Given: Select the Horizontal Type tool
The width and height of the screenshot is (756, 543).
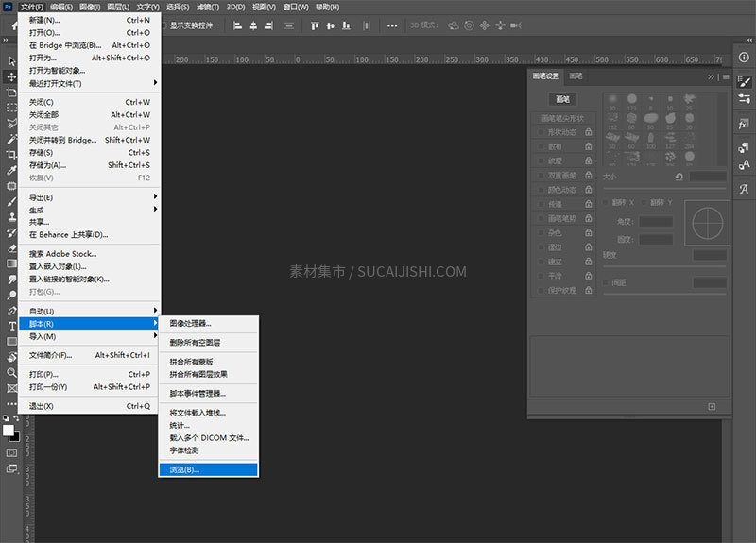Looking at the screenshot, I should click(x=12, y=325).
